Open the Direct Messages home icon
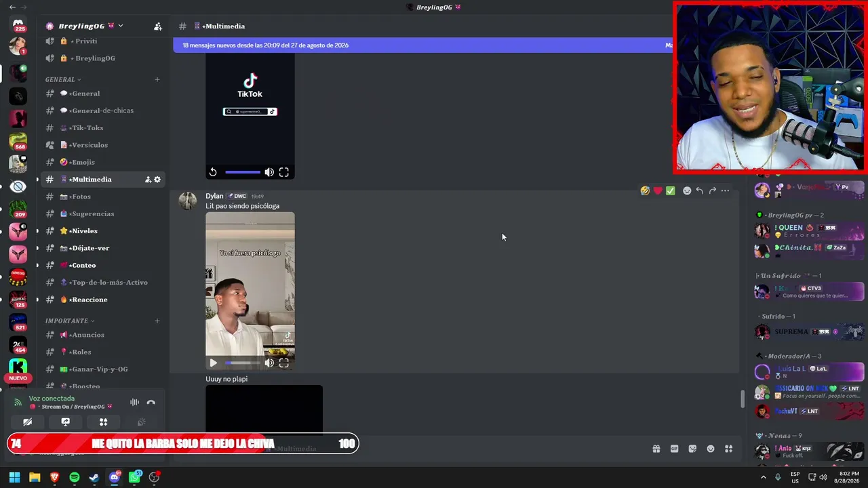868x488 pixels. coord(18,24)
